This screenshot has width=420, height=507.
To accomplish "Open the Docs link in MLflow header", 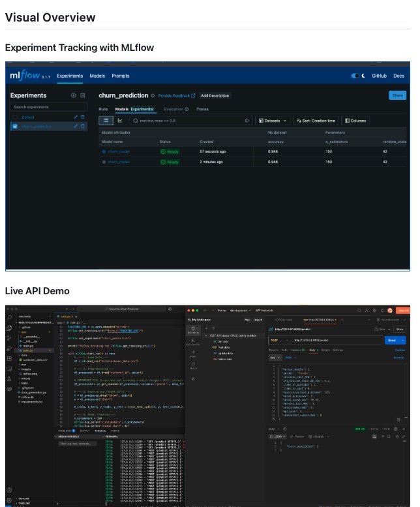I will click(x=398, y=76).
